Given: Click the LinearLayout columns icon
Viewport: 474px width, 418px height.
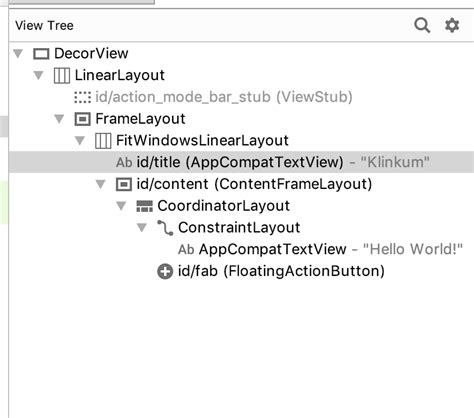Looking at the screenshot, I should (x=62, y=75).
